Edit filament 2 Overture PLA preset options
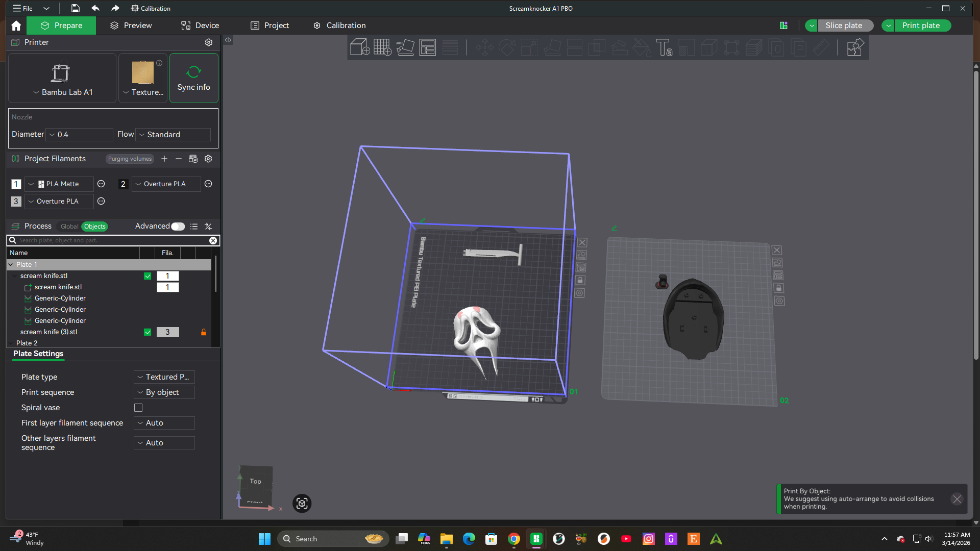Viewport: 980px width, 551px height. point(208,184)
